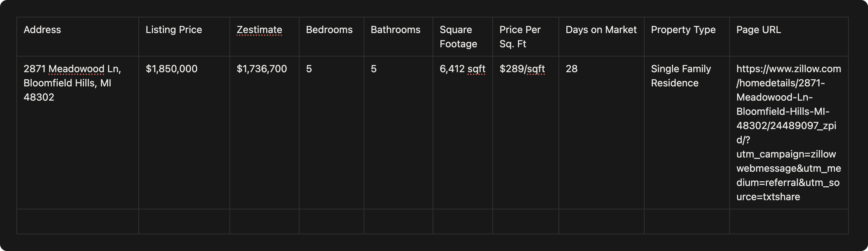
Task: Click the Single Family Residence cell
Action: click(x=681, y=76)
